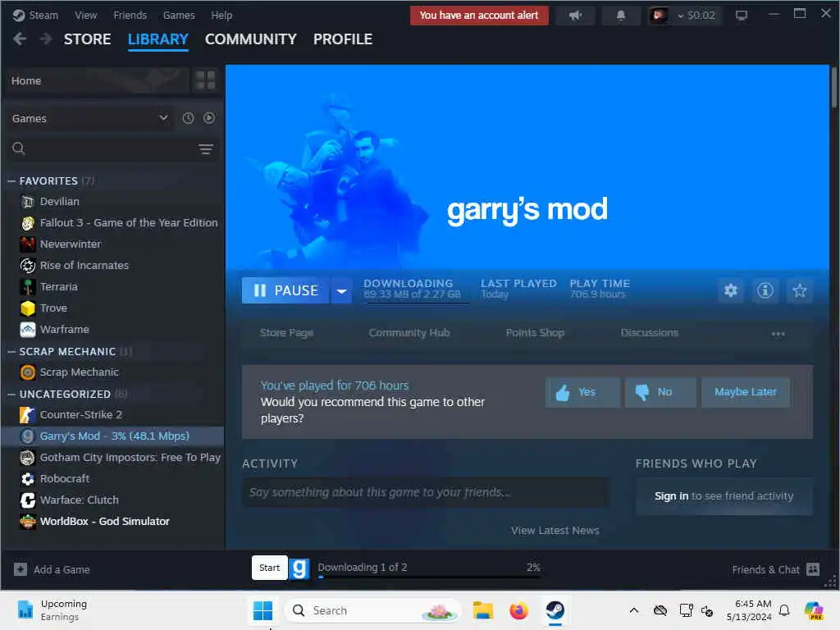Viewport: 840px width, 630px height.
Task: Open wallet balance $0.02 dropdown
Action: [x=696, y=16]
